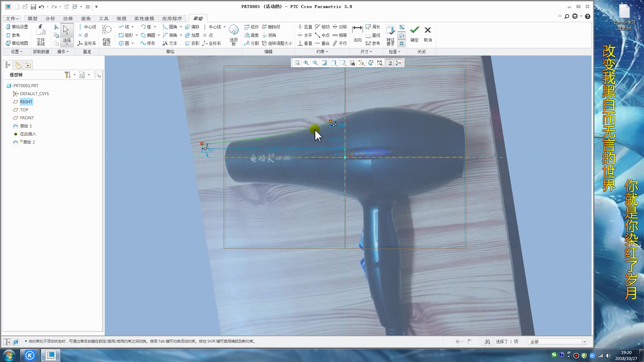Expand the Rectangle tool dropdown arrow
644x362 pixels.
pyautogui.click(x=137, y=35)
